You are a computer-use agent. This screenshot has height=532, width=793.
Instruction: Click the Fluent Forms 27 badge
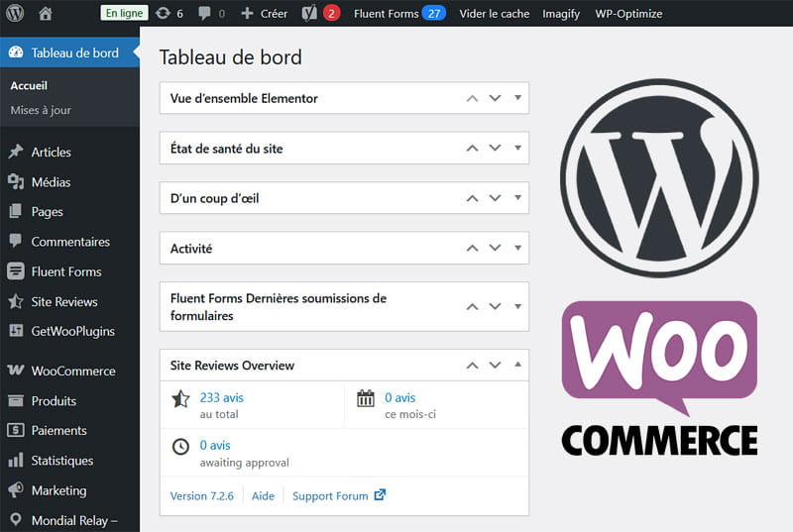point(434,14)
